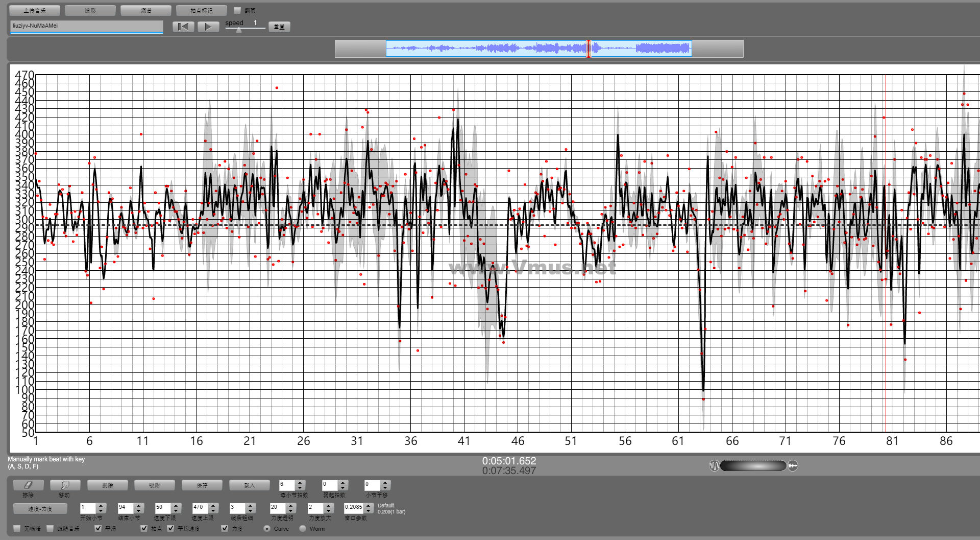Click the 结束小节 field showing 94
Viewport: 980px width, 540px height.
(x=126, y=508)
